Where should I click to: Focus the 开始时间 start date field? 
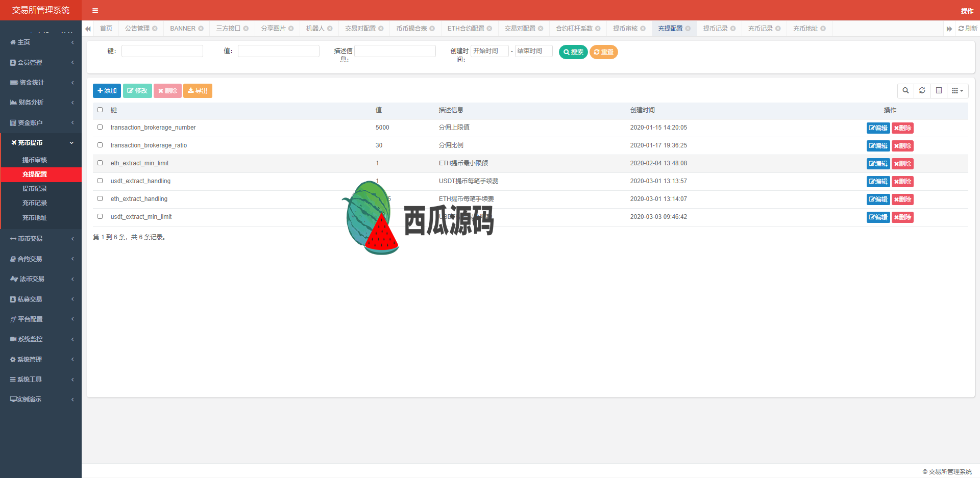click(489, 51)
